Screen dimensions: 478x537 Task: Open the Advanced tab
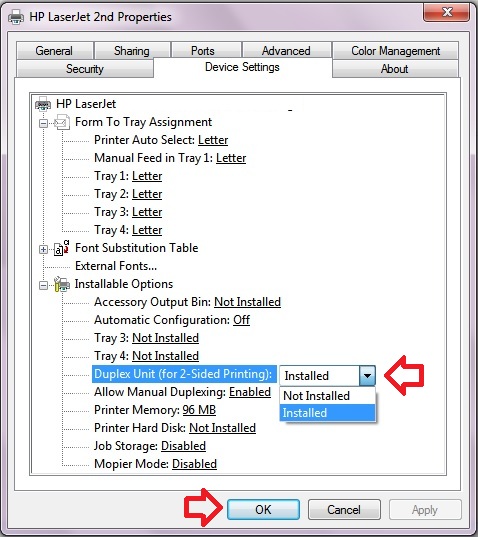pyautogui.click(x=286, y=51)
